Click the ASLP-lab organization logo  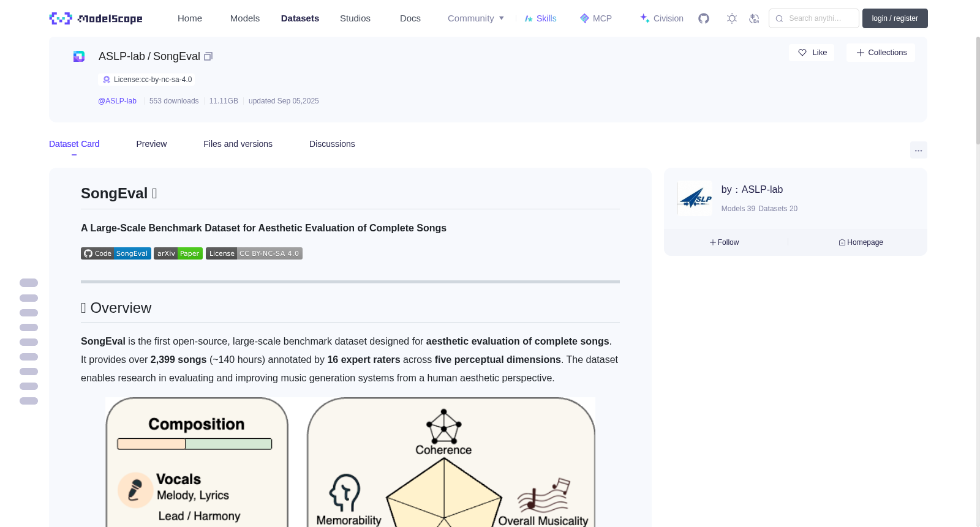(695, 198)
